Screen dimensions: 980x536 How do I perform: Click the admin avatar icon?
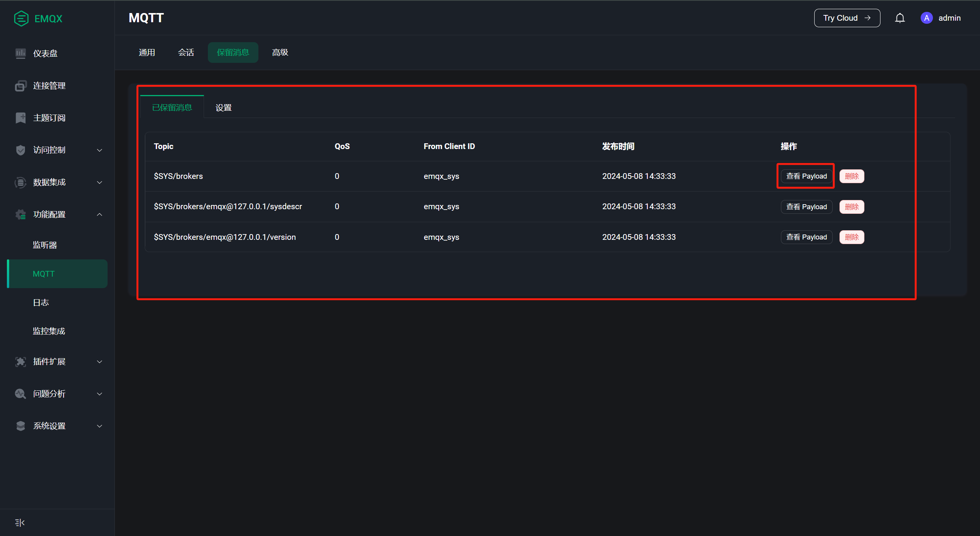[x=926, y=18]
